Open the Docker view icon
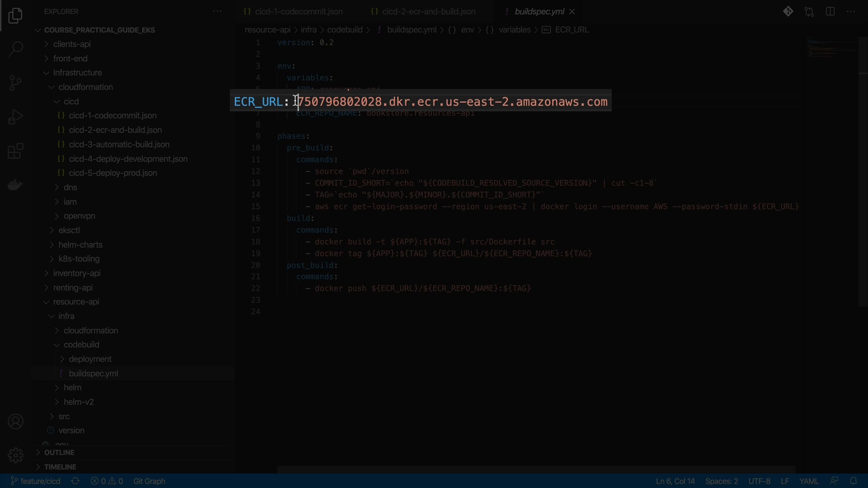The image size is (868, 488). 15,185
